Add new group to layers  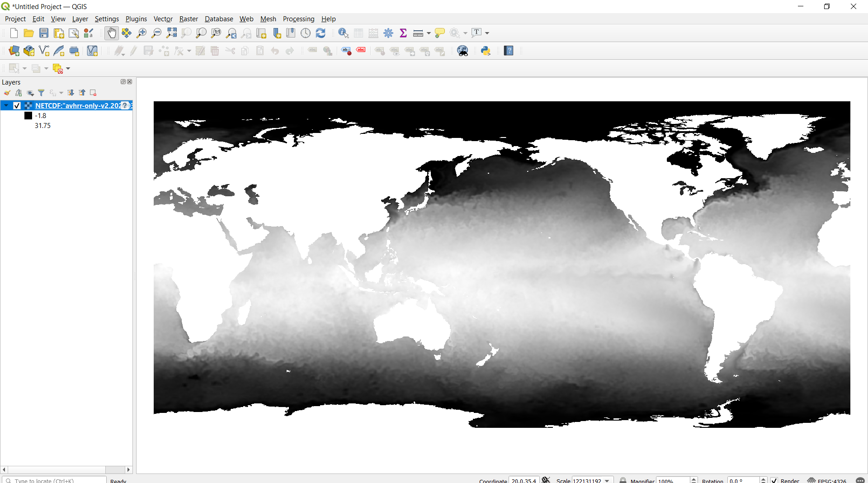[x=19, y=93]
